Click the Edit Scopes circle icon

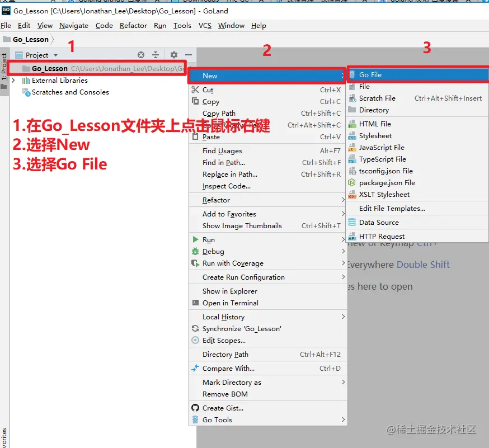click(195, 340)
